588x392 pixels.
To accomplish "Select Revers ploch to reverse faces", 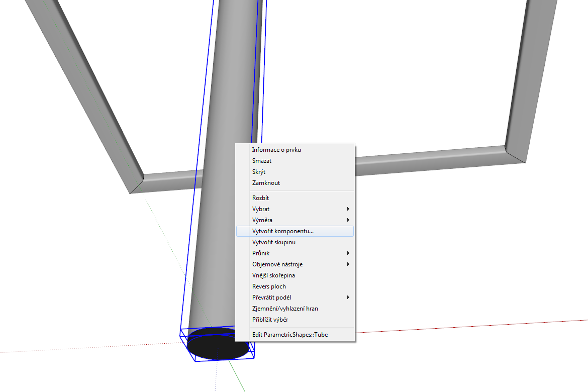I will point(269,286).
